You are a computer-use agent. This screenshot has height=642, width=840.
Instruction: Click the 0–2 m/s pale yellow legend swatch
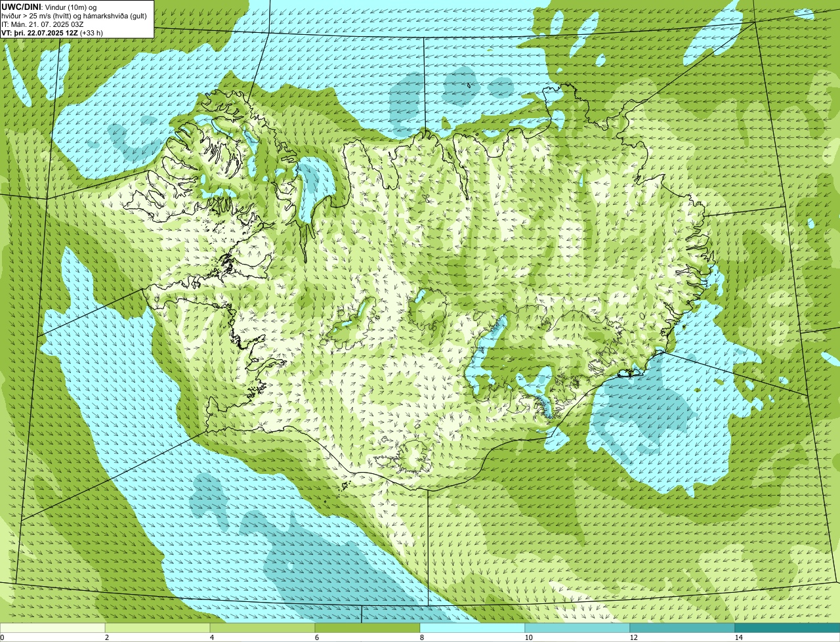pos(52,628)
